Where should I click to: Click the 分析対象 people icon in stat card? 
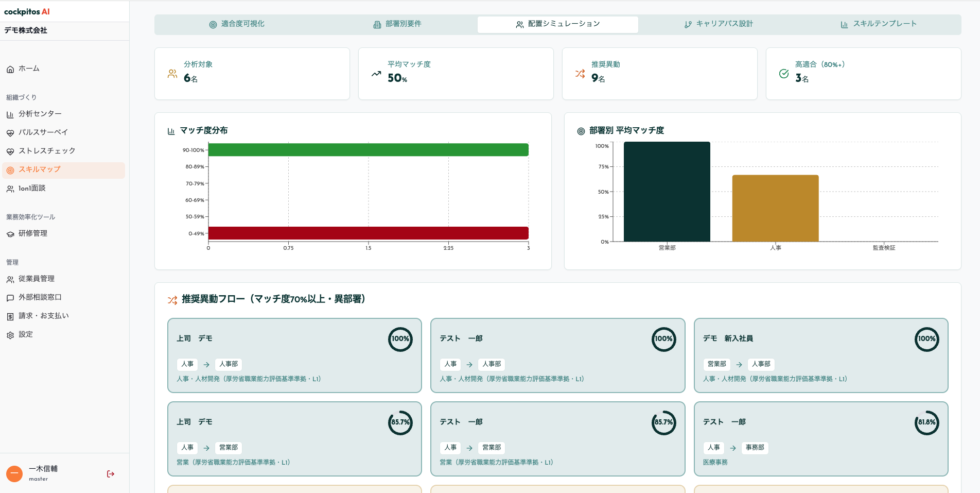tap(172, 74)
